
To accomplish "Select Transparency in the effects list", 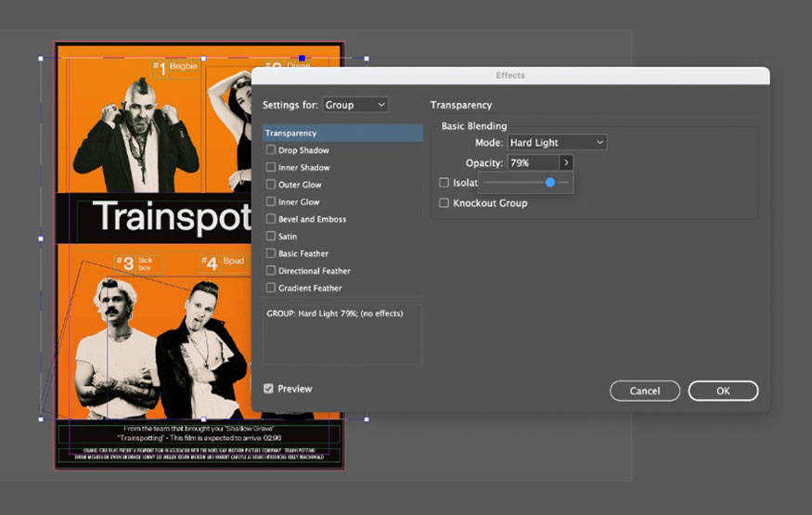I will point(342,133).
